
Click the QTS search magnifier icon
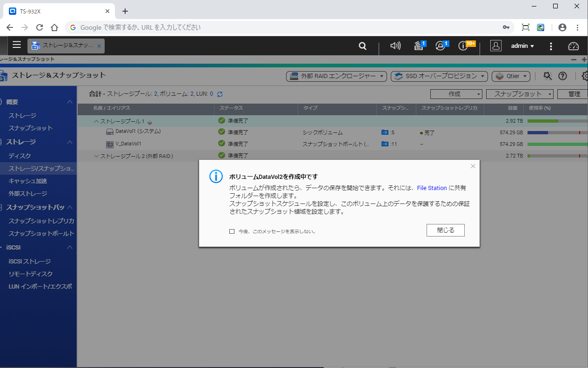click(x=362, y=46)
